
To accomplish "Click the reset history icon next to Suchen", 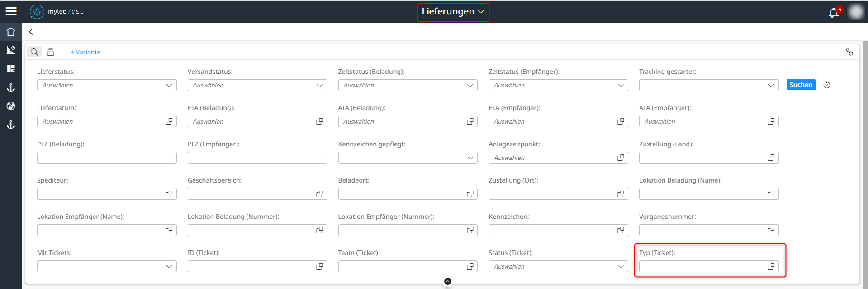I will click(827, 85).
